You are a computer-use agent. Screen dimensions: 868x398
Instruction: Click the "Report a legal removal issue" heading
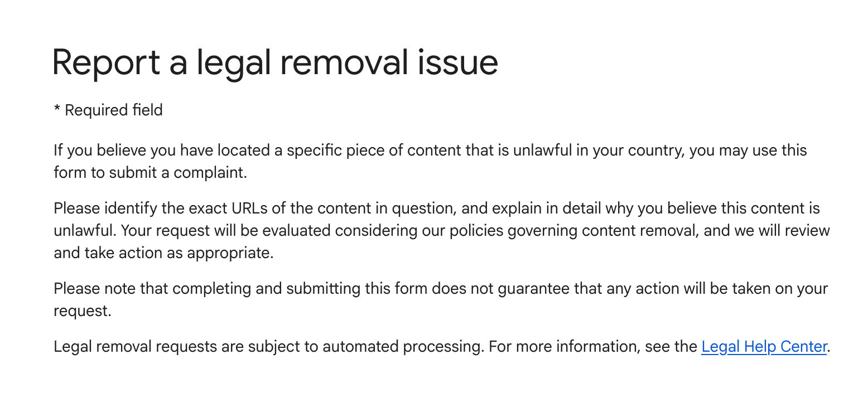(x=275, y=62)
